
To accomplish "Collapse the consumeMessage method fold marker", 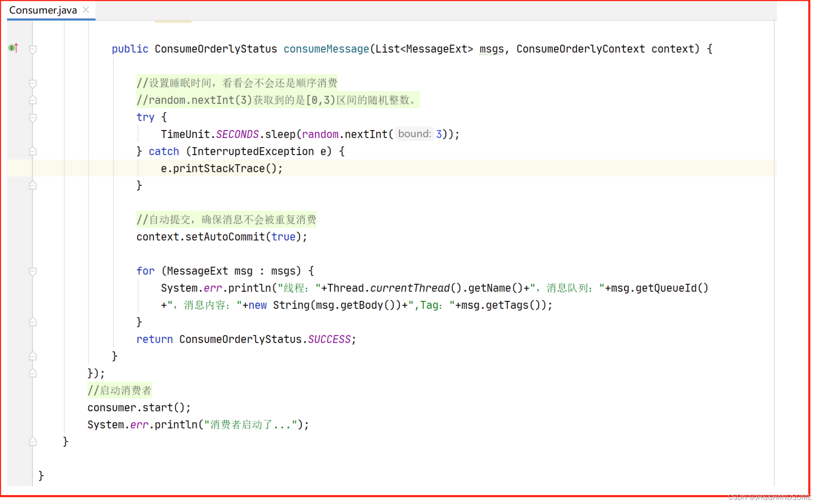I will coord(33,49).
